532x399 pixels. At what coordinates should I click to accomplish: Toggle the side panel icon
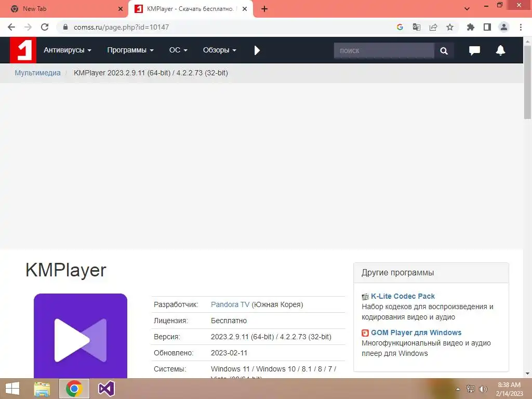point(487,27)
